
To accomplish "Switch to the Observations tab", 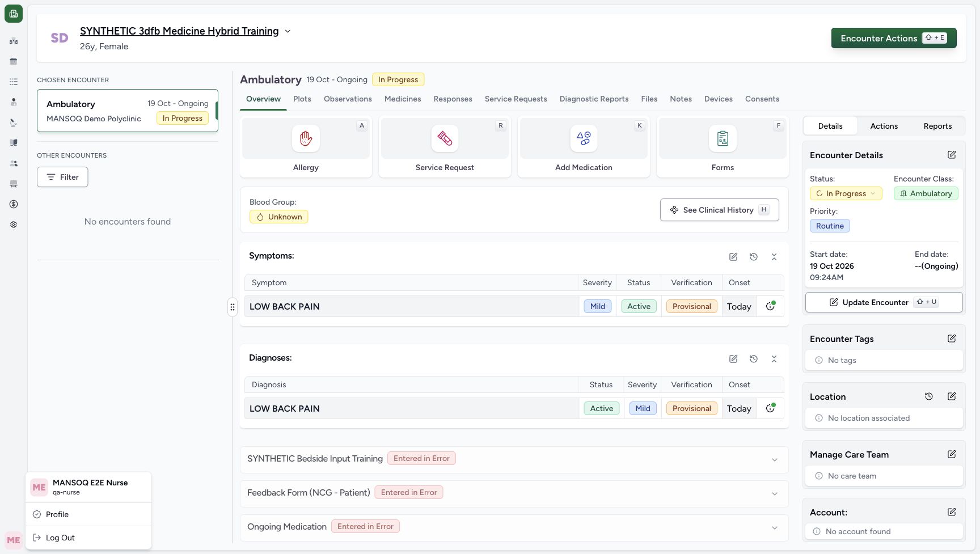I will [348, 99].
